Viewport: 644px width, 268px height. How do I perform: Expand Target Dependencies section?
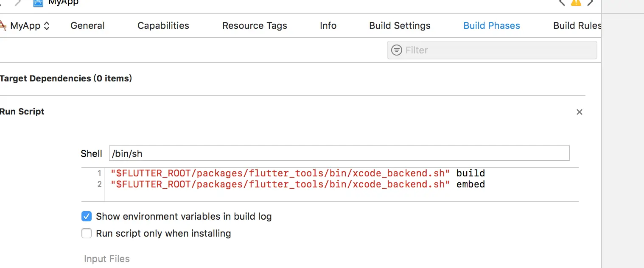click(x=66, y=78)
